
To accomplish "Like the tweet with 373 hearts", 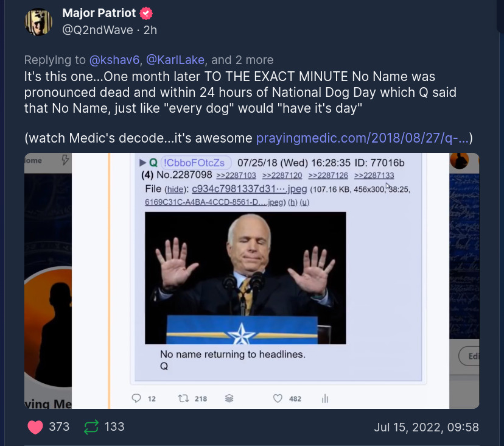I will click(x=36, y=427).
